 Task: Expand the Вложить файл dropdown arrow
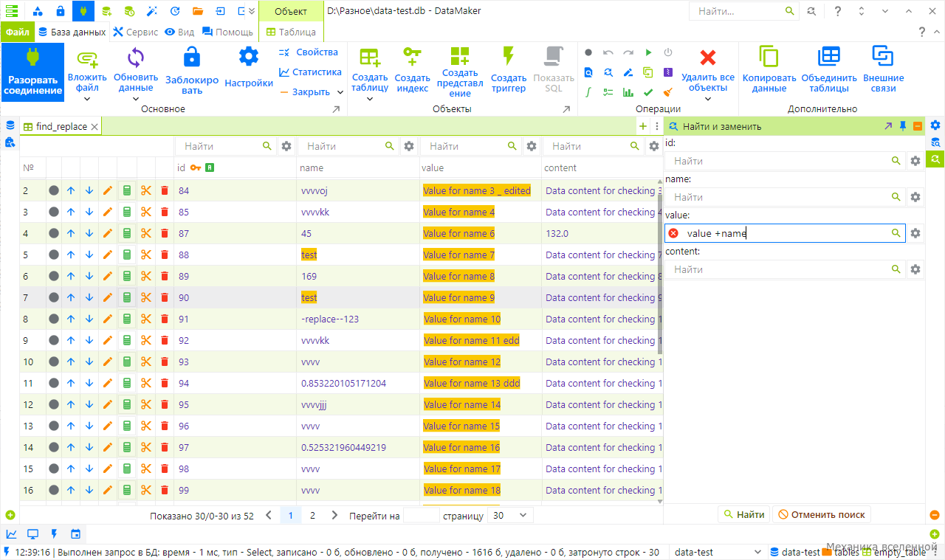click(x=87, y=99)
